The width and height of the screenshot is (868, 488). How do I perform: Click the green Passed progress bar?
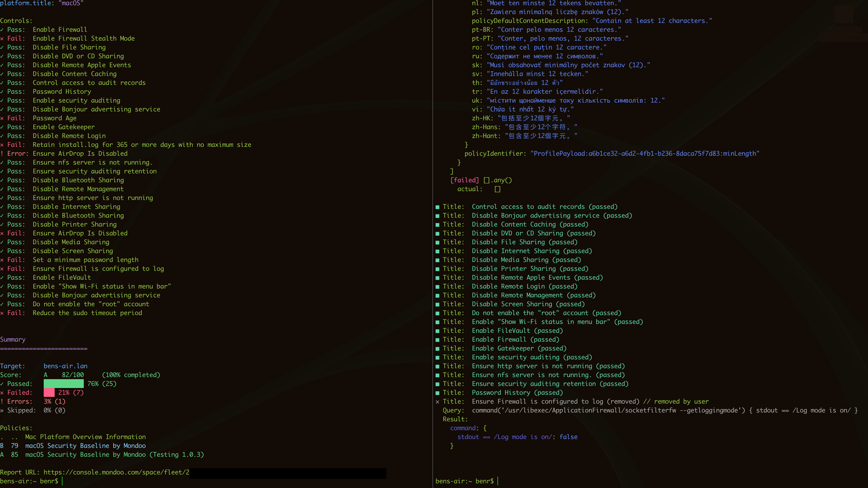(63, 384)
